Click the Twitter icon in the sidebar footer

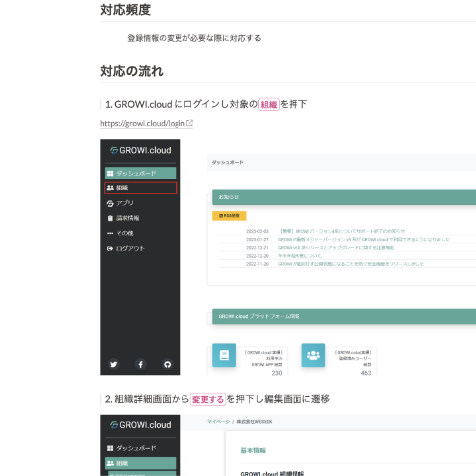click(114, 364)
